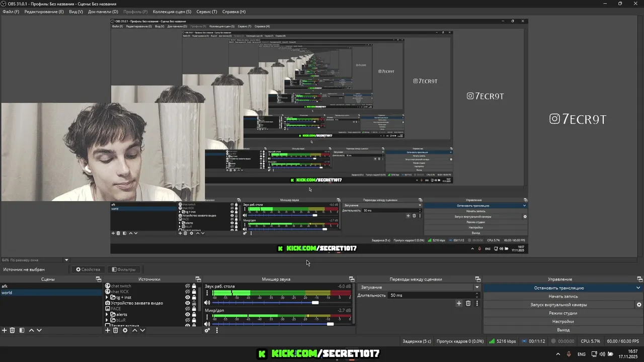Show the chat KICK source

(188, 292)
